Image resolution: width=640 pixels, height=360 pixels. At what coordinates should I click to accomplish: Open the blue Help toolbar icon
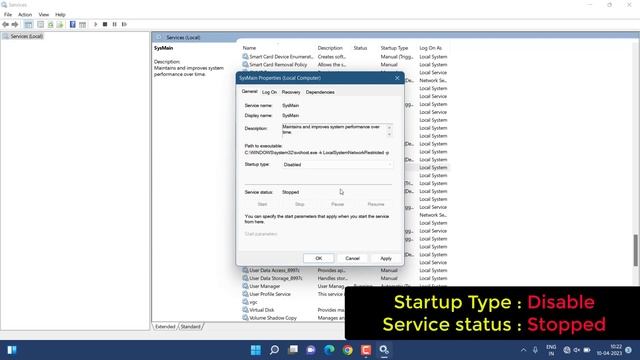73,24
